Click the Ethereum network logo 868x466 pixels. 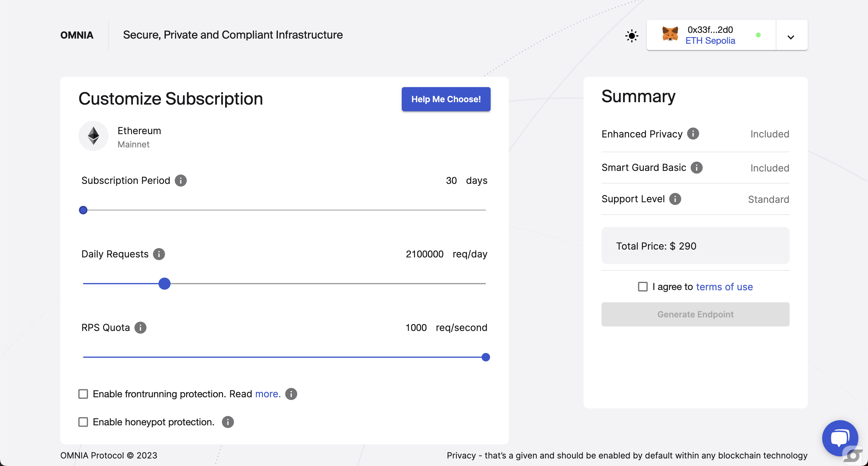coord(93,136)
